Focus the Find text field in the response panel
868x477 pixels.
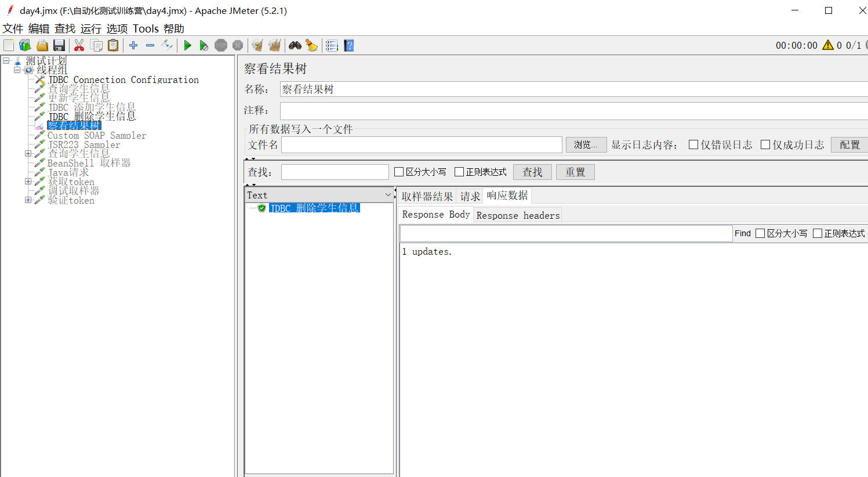coord(566,233)
